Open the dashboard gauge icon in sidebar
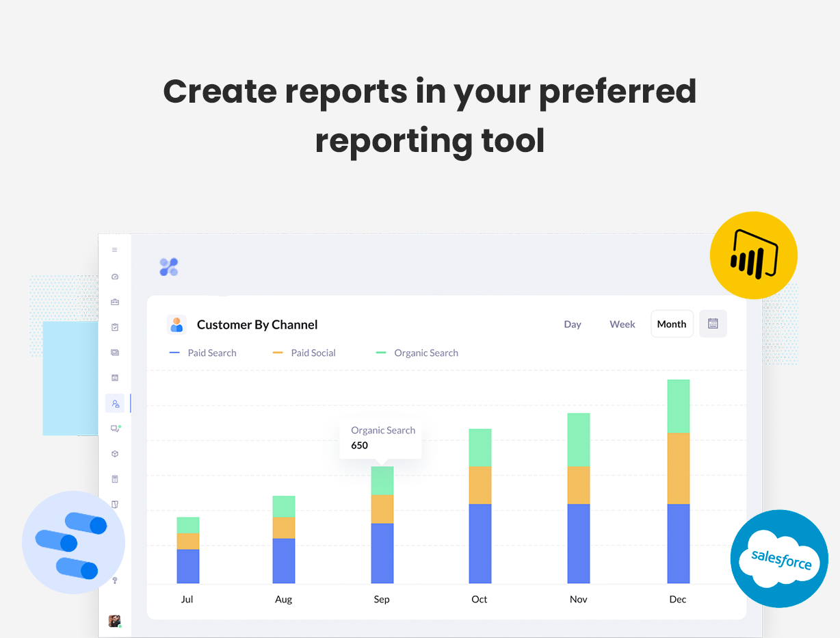Viewport: 840px width, 638px height. [115, 277]
